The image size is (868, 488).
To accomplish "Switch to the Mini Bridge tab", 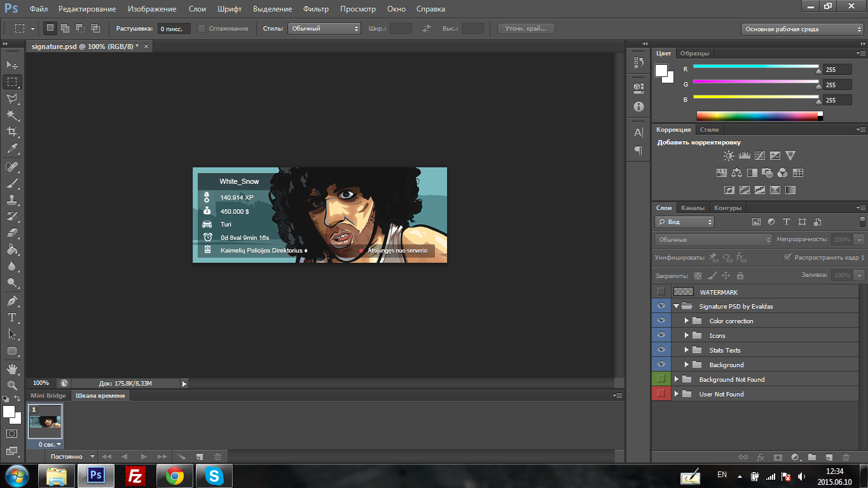I will 48,396.
